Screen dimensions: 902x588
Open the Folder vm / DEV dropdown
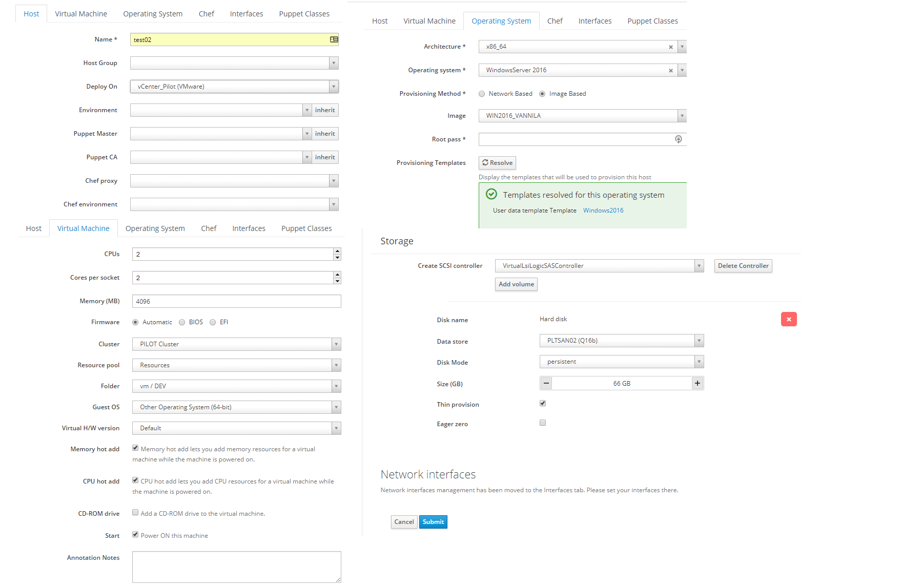point(237,386)
